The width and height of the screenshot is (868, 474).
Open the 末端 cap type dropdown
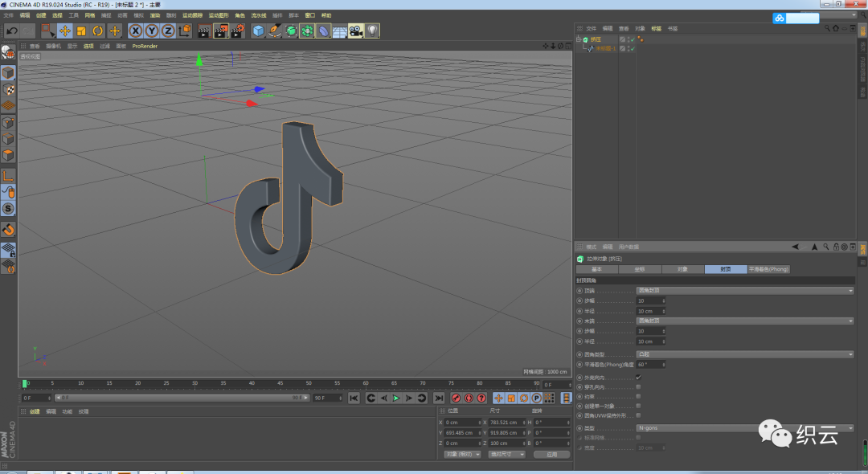[745, 321]
